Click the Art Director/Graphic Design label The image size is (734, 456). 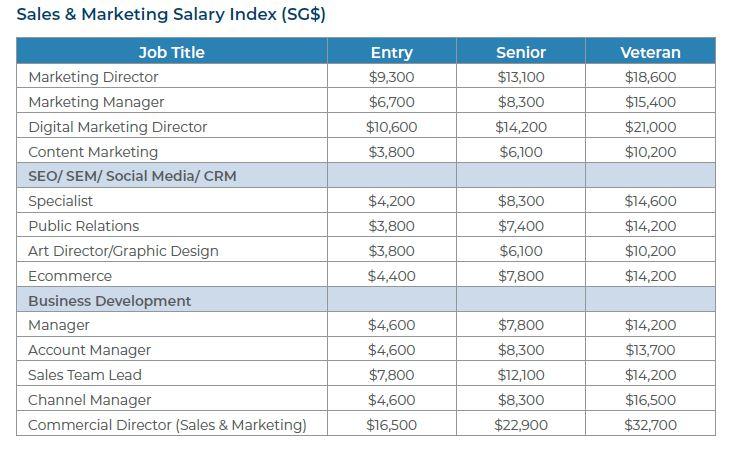click(123, 251)
